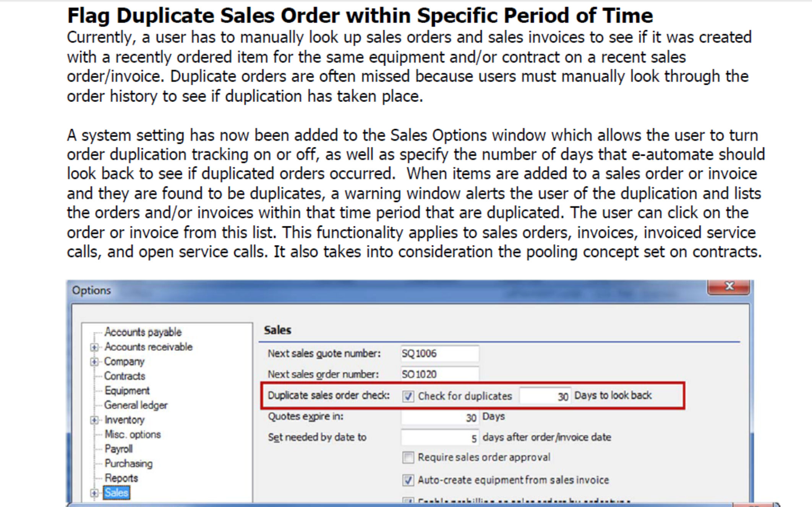Click the Days to look back field

[x=545, y=396]
